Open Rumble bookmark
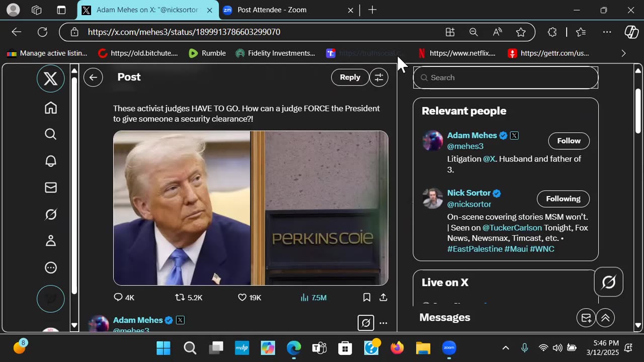 tap(207, 53)
